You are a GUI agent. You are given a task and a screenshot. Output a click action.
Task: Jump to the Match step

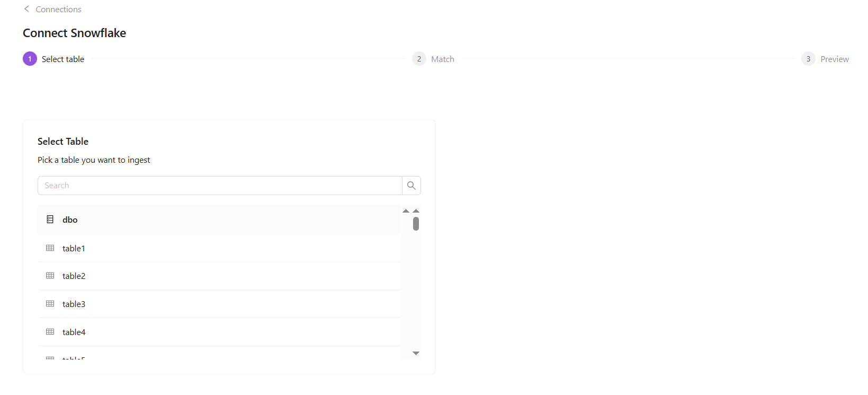click(442, 59)
